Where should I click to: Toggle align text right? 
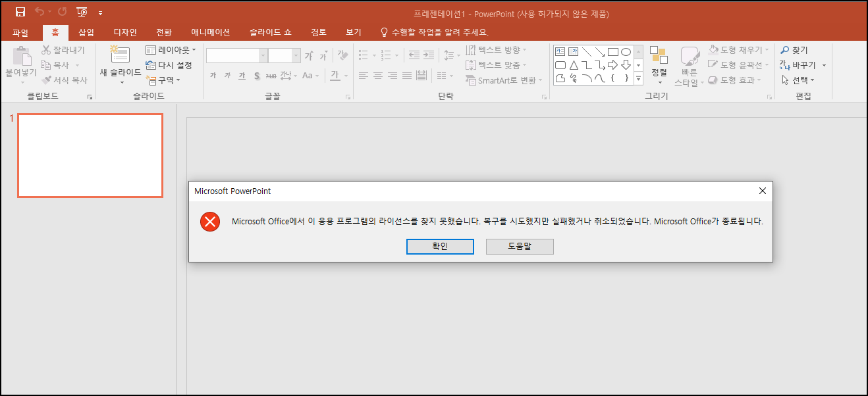coord(393,76)
